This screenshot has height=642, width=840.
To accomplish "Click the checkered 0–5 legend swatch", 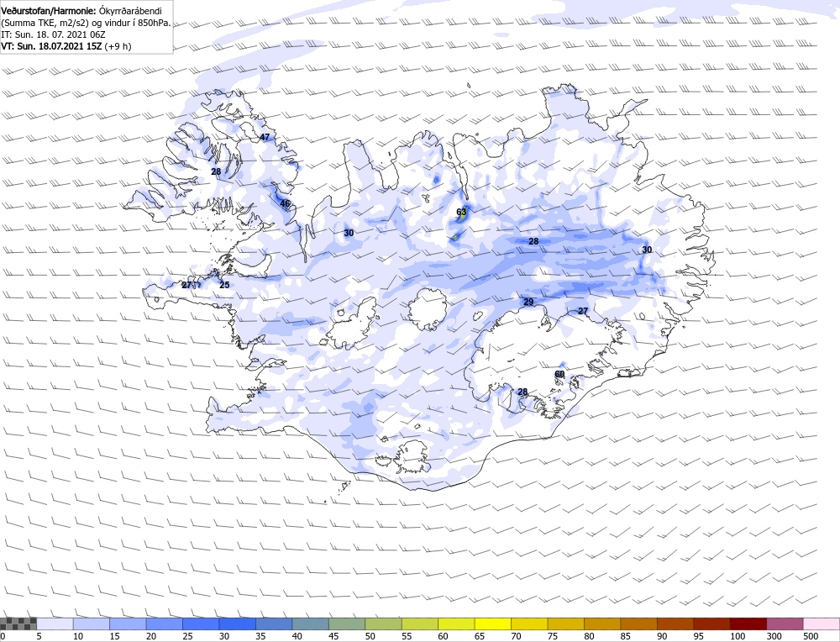I will pos(18,624).
